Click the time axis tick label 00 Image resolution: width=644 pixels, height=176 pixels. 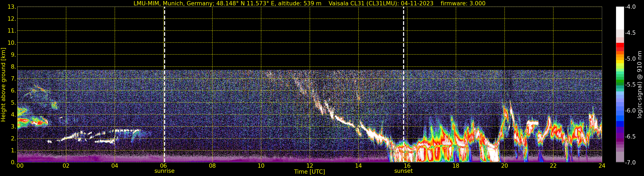[x=20, y=166]
